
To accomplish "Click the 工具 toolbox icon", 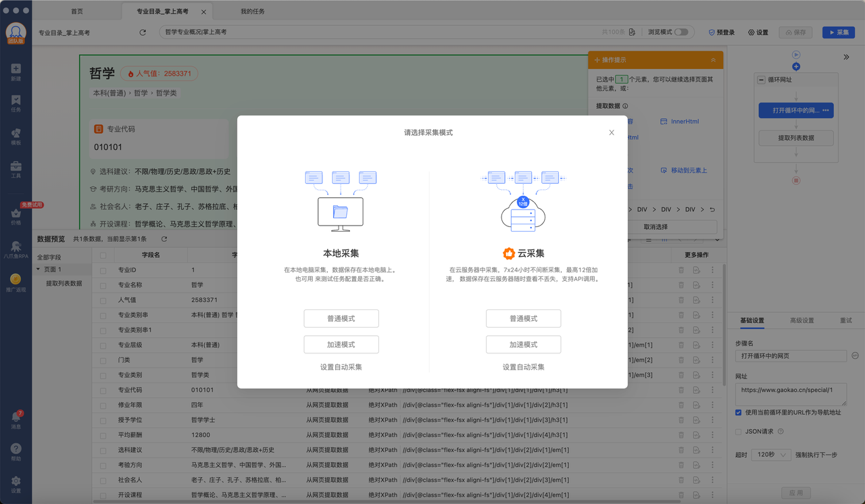I will 16,168.
